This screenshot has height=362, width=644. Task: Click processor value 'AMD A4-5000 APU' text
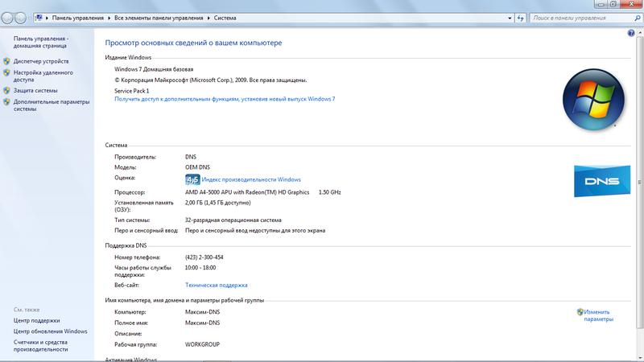pyautogui.click(x=247, y=192)
